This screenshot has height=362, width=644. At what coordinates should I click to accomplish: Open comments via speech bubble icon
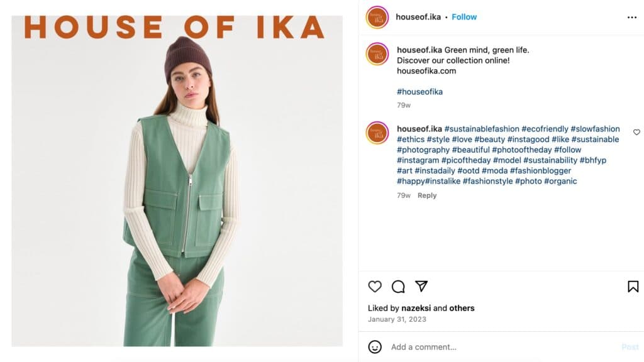(x=398, y=287)
